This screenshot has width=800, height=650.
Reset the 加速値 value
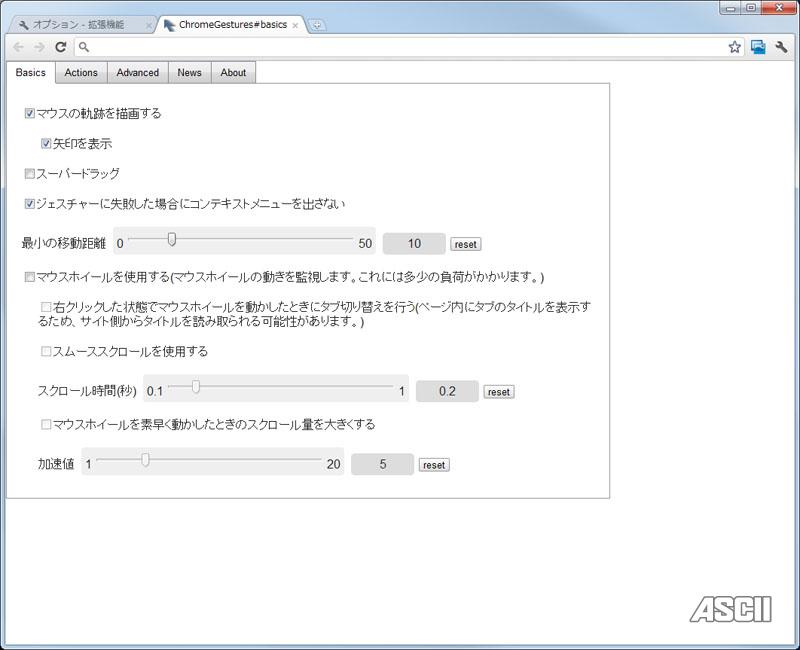(x=434, y=465)
